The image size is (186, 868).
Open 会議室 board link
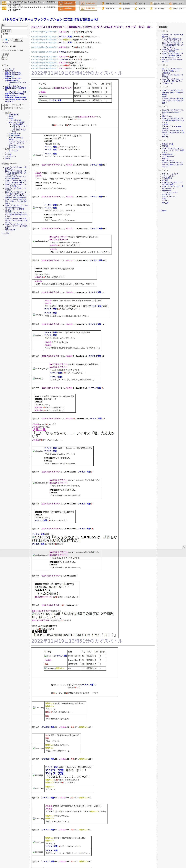[x=11, y=118]
